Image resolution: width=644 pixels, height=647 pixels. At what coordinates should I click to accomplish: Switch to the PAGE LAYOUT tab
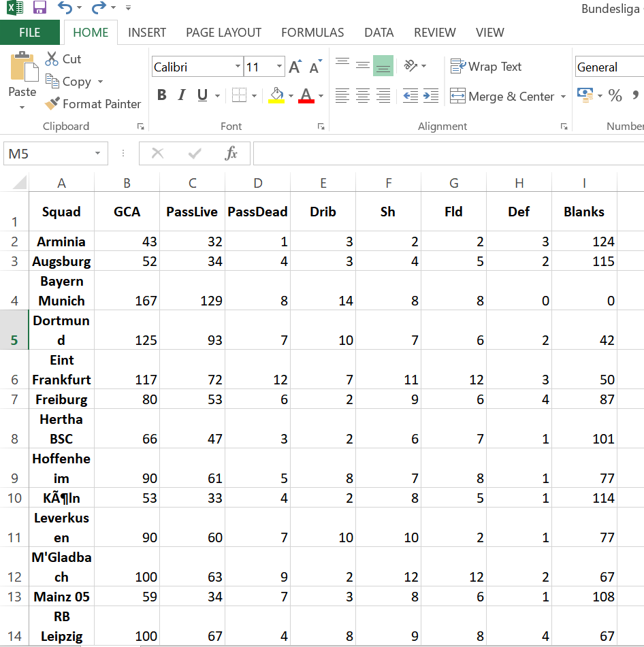point(223,32)
